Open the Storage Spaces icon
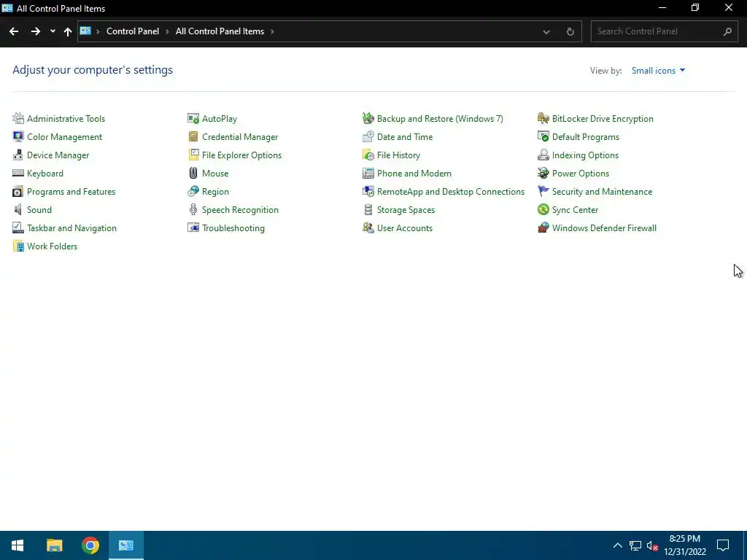The image size is (747, 560). click(x=368, y=209)
